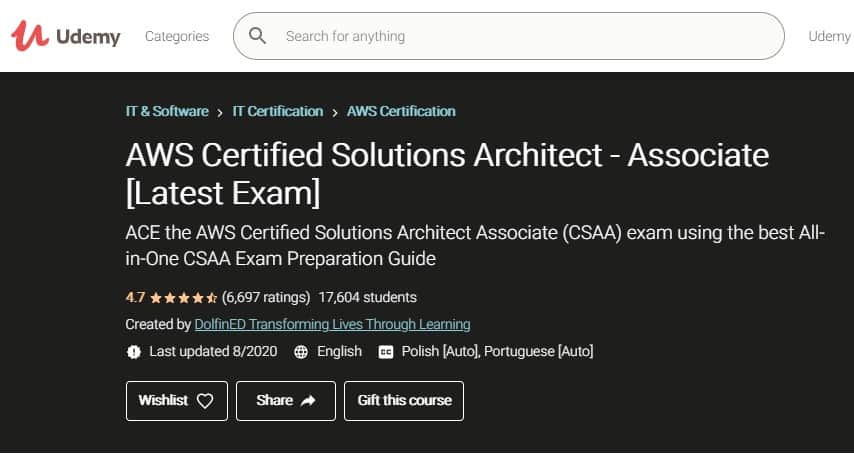This screenshot has width=854, height=454.
Task: Click the globe language icon
Action: [300, 352]
